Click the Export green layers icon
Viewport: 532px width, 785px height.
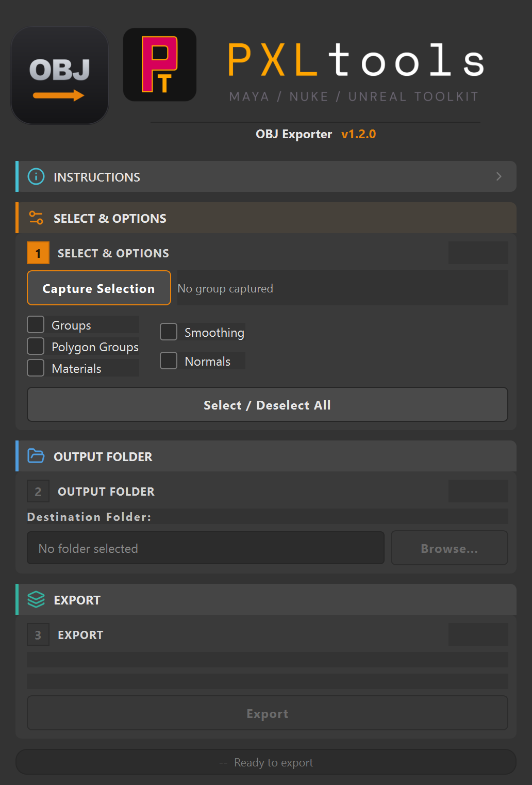click(36, 599)
